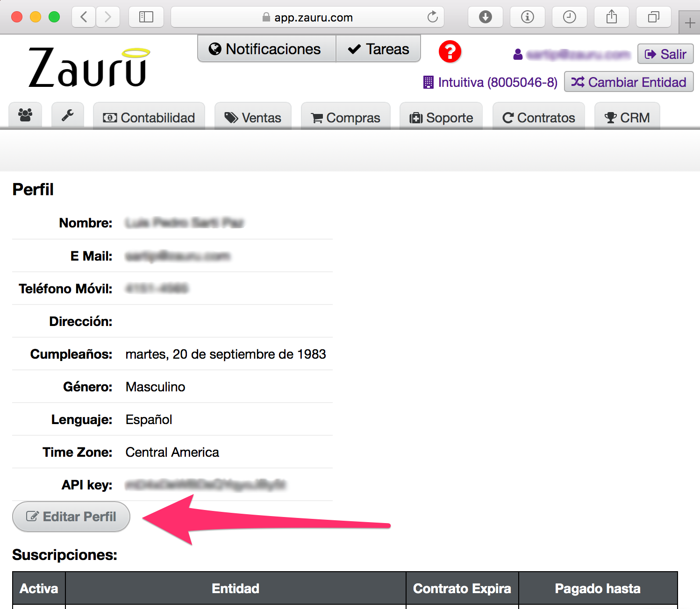Open the red help question mark icon
This screenshot has height=609, width=700.
point(450,51)
